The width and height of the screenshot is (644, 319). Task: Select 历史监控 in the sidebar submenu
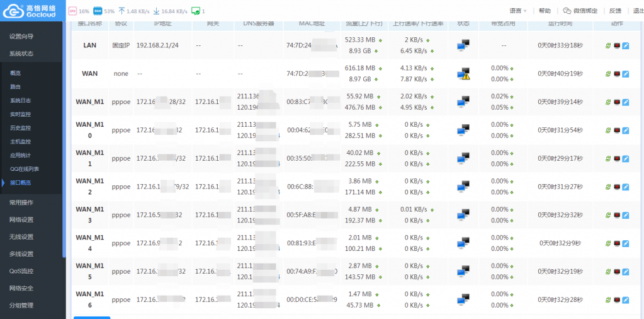21,128
